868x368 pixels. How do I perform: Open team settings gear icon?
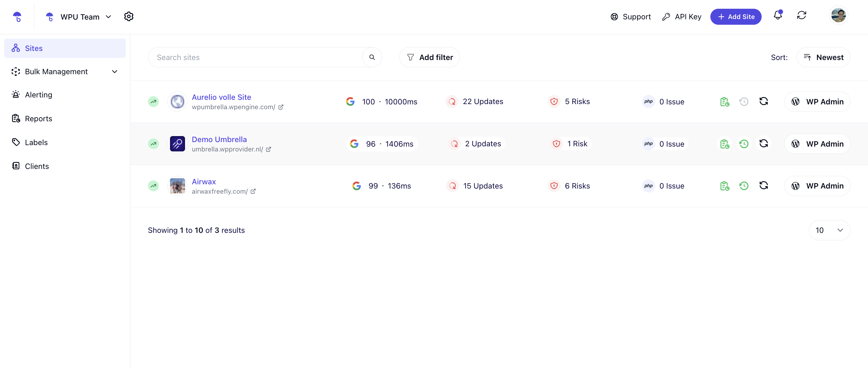coord(129,17)
